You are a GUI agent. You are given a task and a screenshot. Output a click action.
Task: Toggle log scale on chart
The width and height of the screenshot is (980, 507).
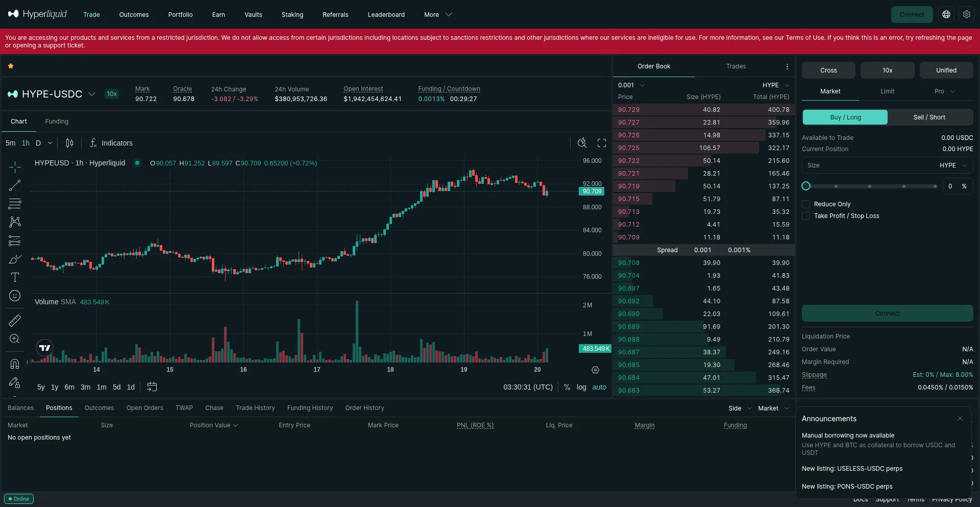[x=581, y=387]
